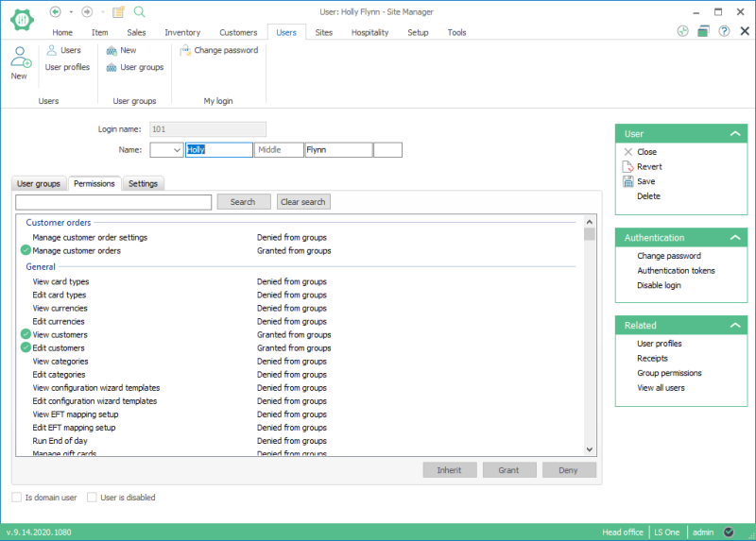Click the New user group icon
Image resolution: width=756 pixels, height=541 pixels.
point(112,51)
